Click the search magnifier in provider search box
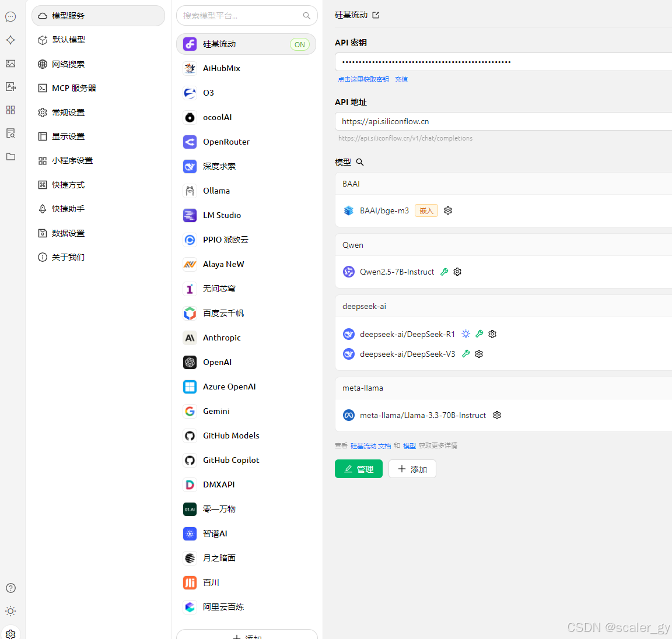 click(x=306, y=16)
